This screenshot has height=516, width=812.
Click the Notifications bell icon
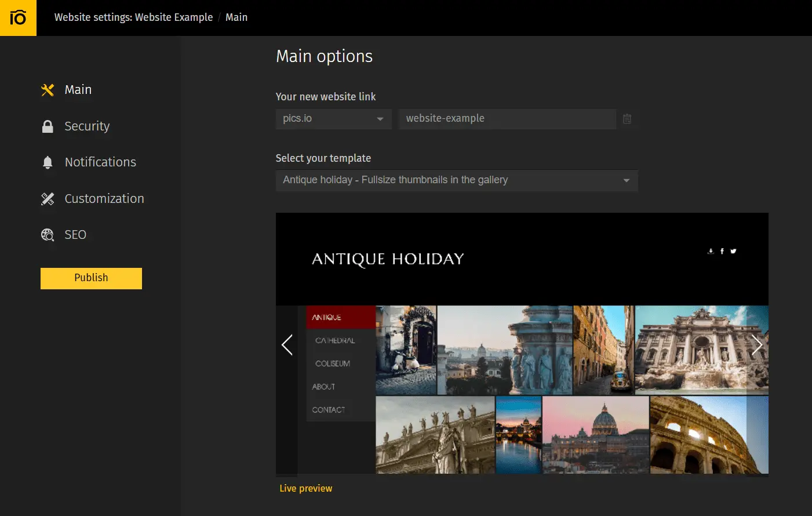pos(48,162)
